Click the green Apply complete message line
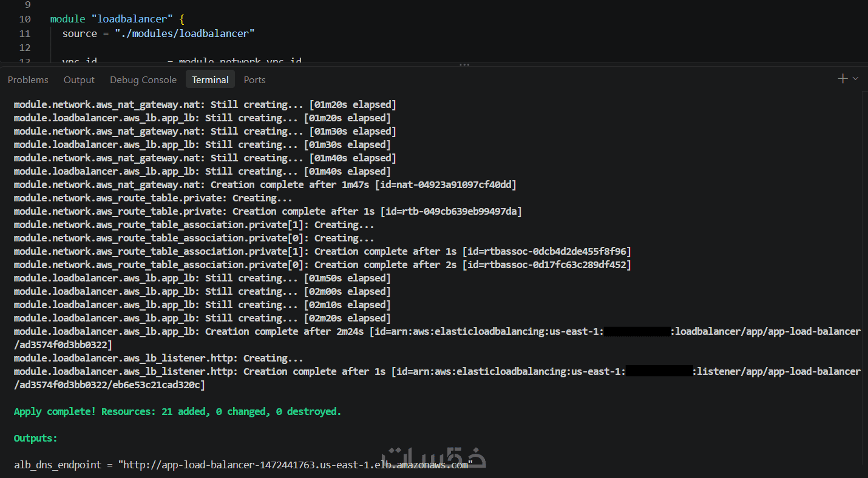This screenshot has height=478, width=868. 178,411
